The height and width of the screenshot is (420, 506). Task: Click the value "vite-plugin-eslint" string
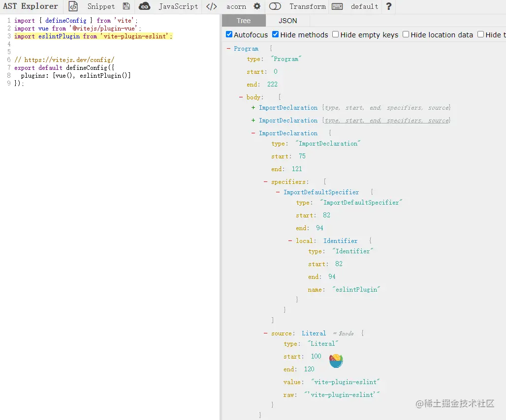(346, 382)
